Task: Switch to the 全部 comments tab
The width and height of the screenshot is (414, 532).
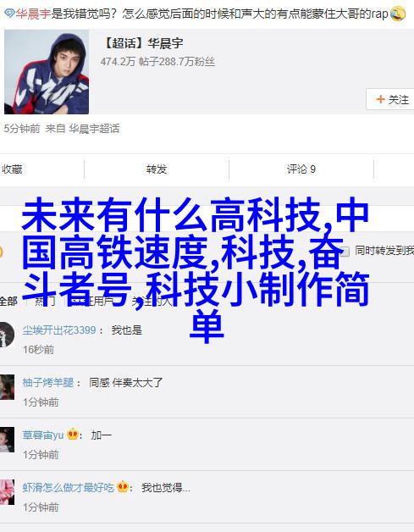Action: tap(8, 301)
